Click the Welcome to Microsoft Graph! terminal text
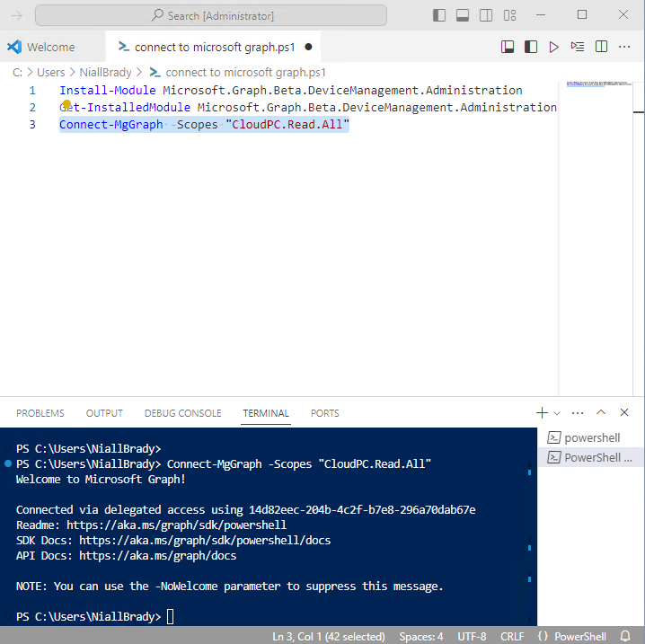Viewport: 645px width, 644px height. tap(101, 480)
